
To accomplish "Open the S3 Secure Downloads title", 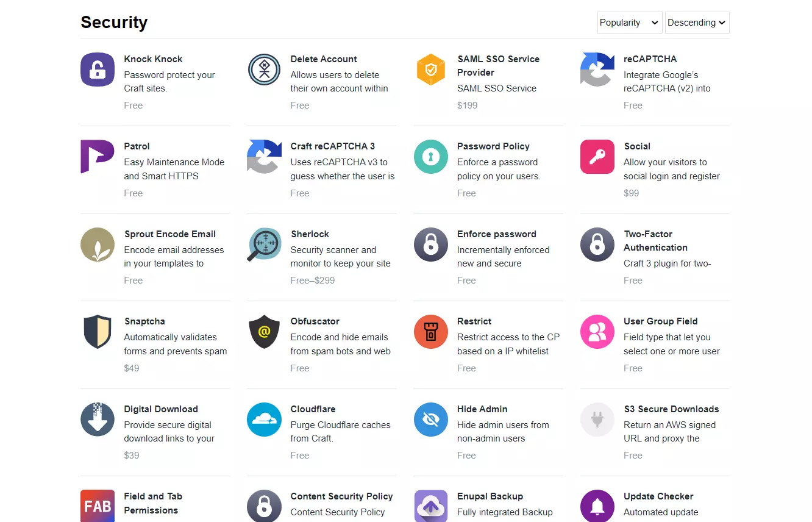I will pyautogui.click(x=671, y=409).
